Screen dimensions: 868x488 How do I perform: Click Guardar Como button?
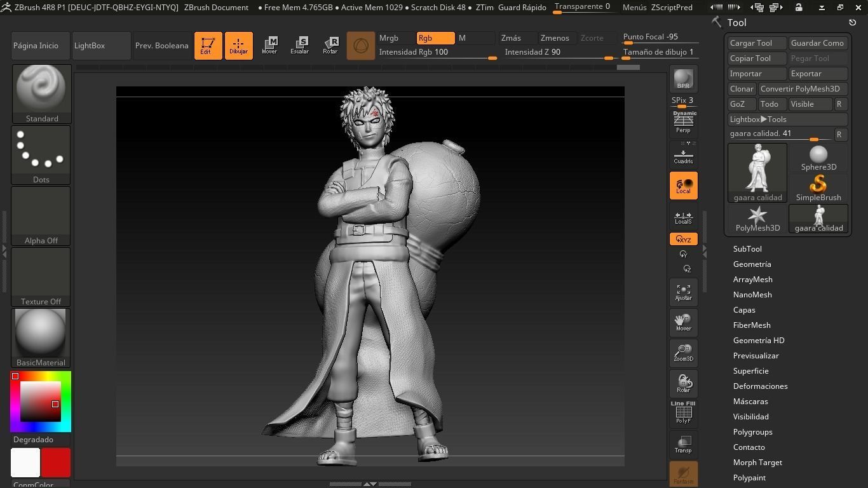[818, 43]
